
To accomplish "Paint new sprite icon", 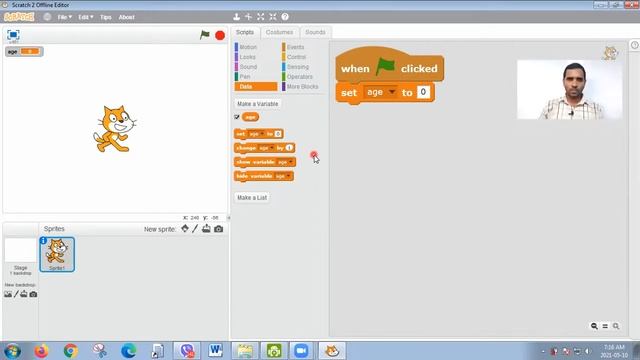I will 195,229.
